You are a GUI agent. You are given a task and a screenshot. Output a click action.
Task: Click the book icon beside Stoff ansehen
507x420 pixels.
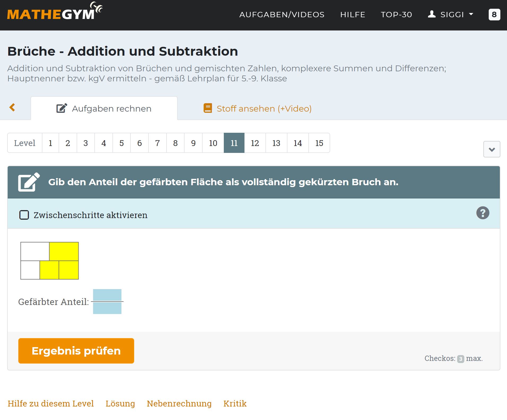[x=208, y=108]
